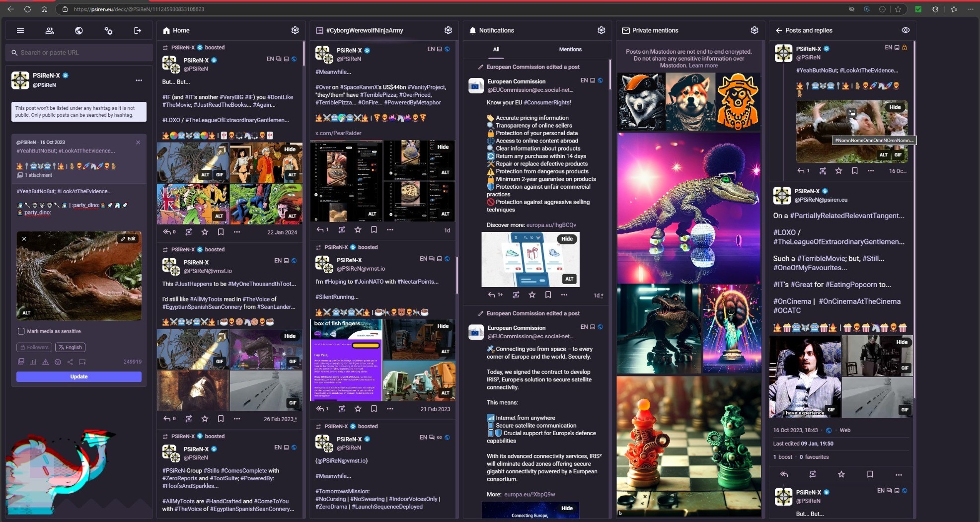Click the add poll icon in compose

(x=33, y=362)
